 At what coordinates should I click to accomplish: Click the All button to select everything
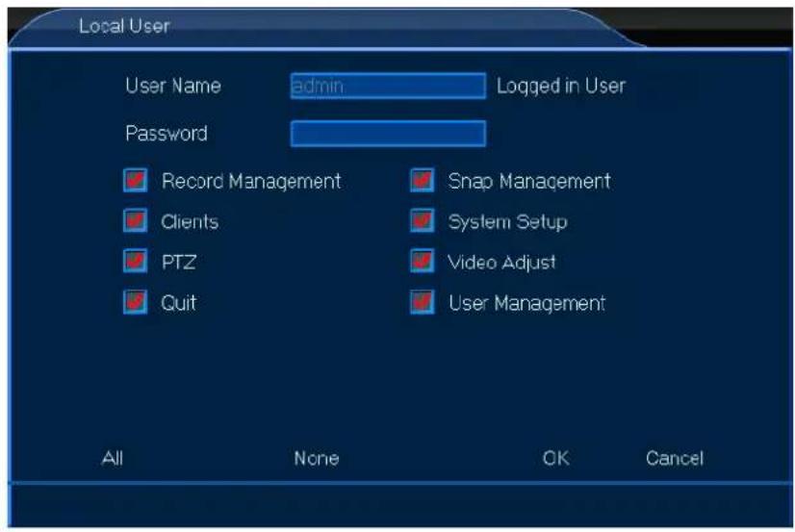112,459
